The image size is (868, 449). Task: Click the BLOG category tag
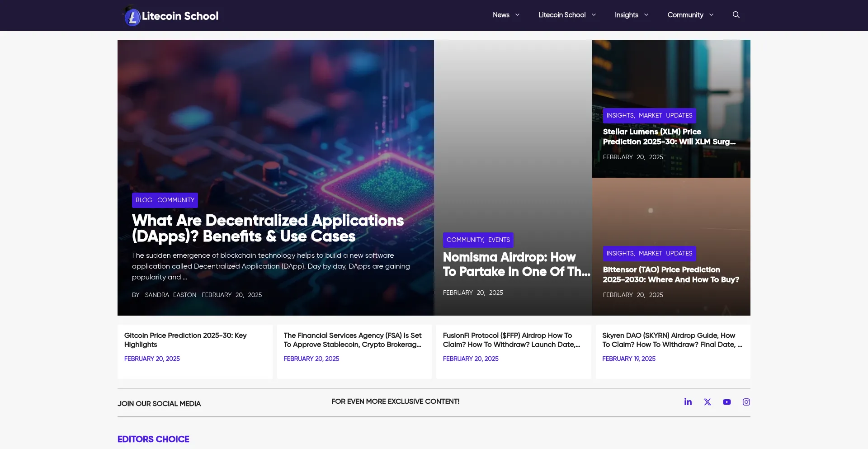144,200
